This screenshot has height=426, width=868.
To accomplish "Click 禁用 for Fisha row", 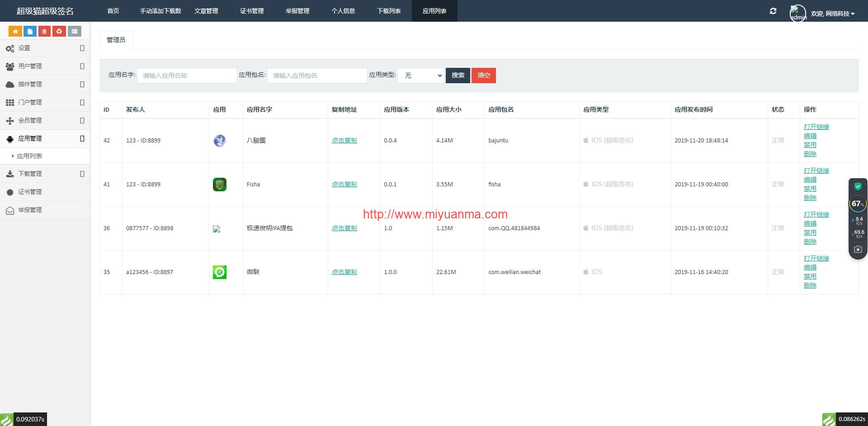I will pos(810,189).
